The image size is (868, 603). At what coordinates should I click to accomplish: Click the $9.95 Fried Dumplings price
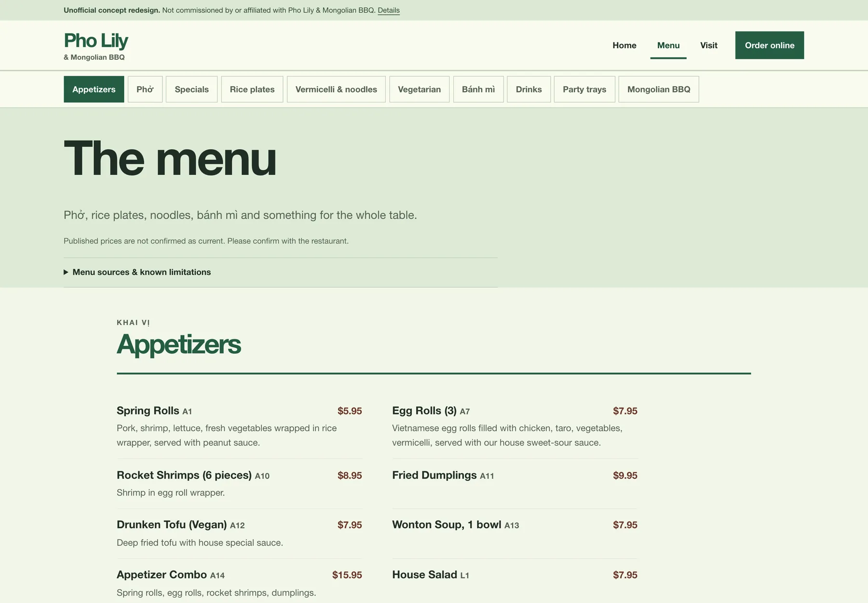click(x=625, y=476)
